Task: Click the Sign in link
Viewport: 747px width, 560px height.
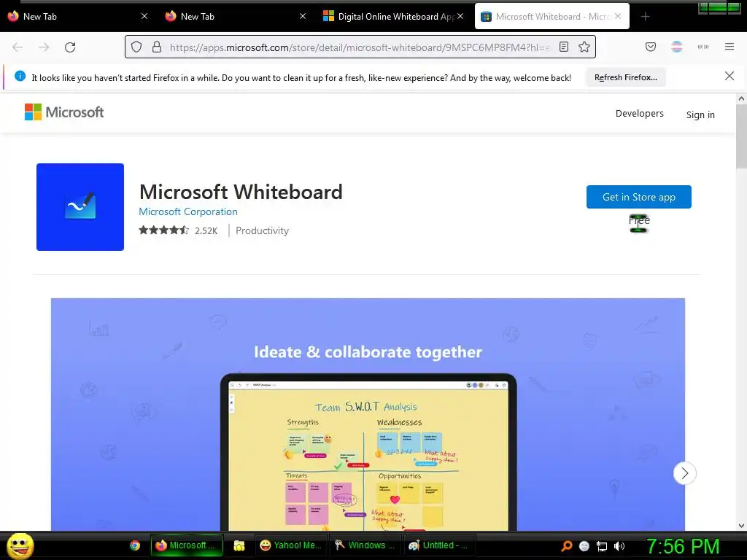Action: [700, 114]
